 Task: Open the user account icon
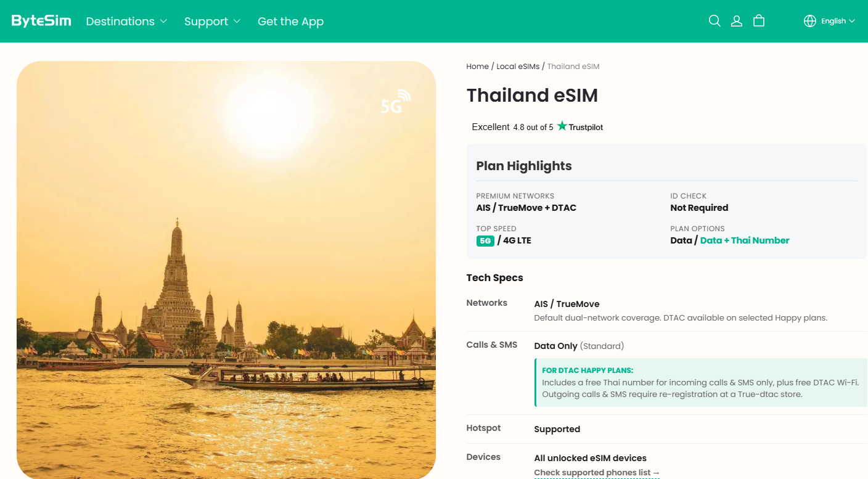[737, 21]
